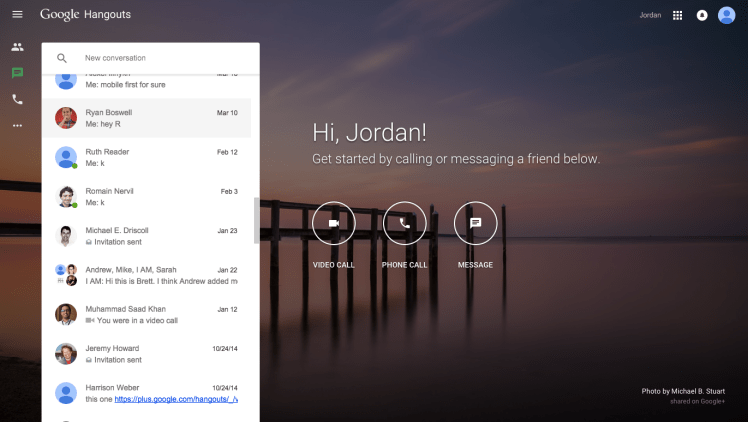This screenshot has width=748, height=422.
Task: Click the 'I AM: Hi this is Brett' preview
Action: (161, 281)
